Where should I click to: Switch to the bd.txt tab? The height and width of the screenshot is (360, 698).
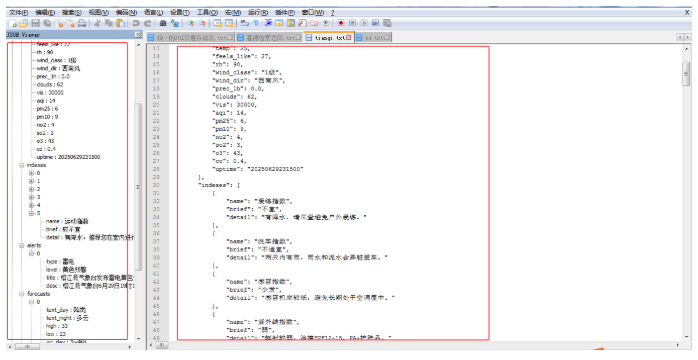(373, 38)
